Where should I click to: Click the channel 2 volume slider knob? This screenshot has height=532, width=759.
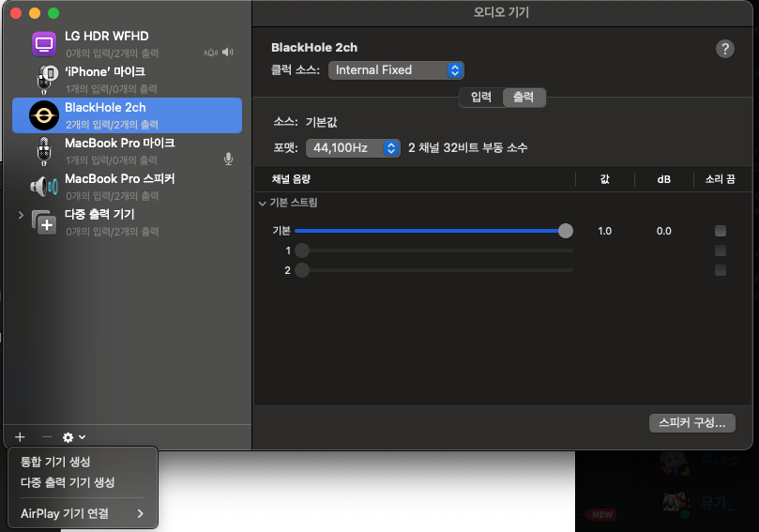click(302, 270)
